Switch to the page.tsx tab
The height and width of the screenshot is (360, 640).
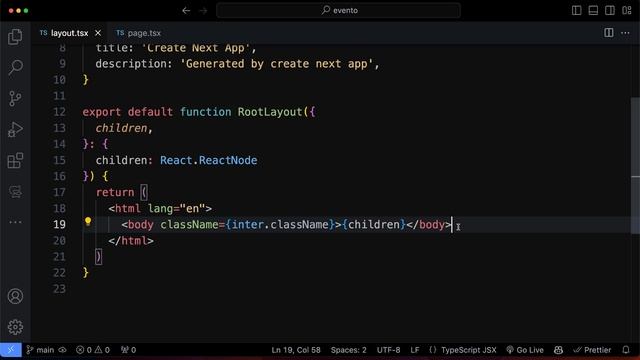[x=138, y=33]
